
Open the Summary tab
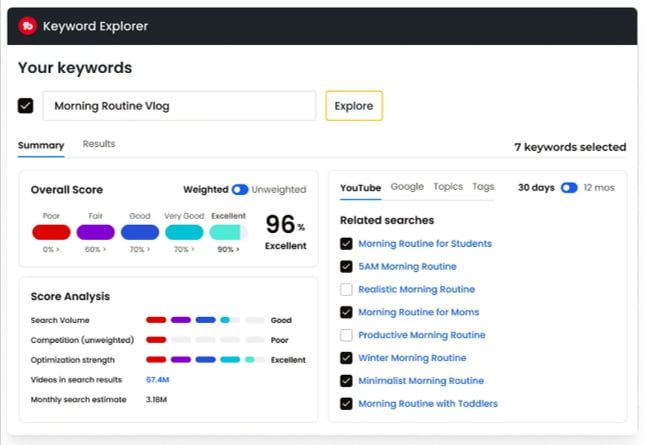pyautogui.click(x=41, y=146)
